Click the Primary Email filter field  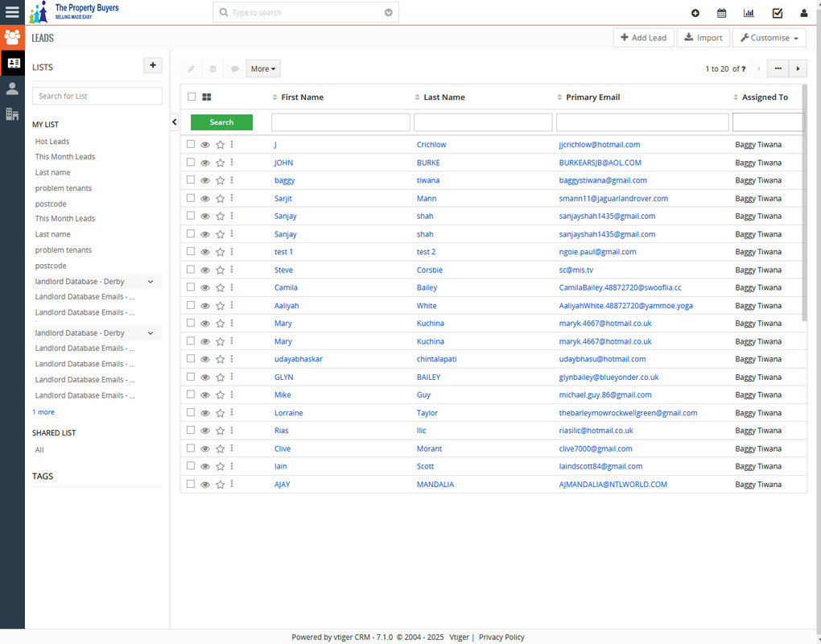point(642,122)
